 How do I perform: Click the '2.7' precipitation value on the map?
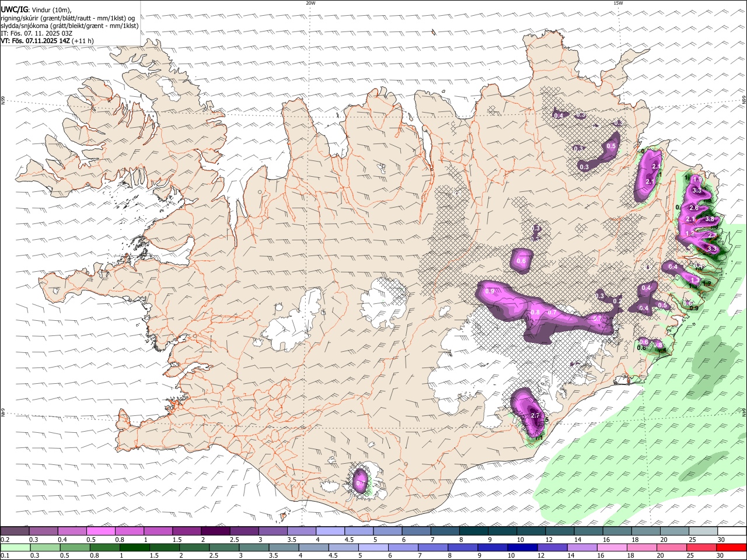[536, 415]
